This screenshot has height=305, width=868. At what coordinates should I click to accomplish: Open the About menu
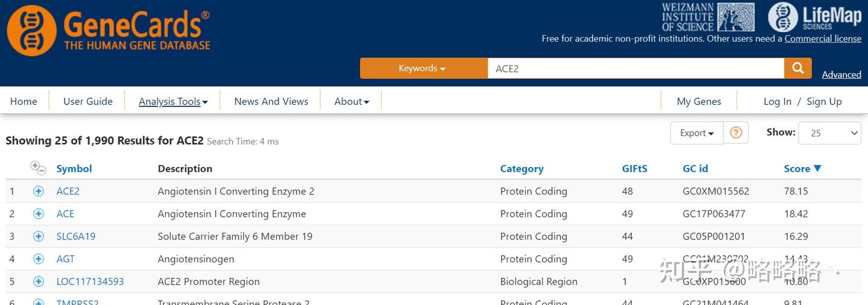point(351,101)
